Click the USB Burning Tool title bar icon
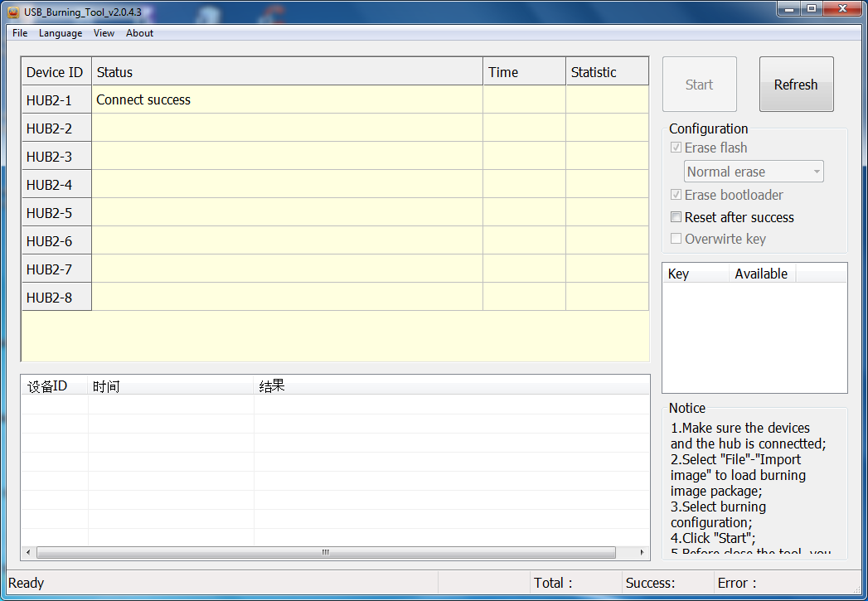Viewport: 868px width, 601px height. 13,11
